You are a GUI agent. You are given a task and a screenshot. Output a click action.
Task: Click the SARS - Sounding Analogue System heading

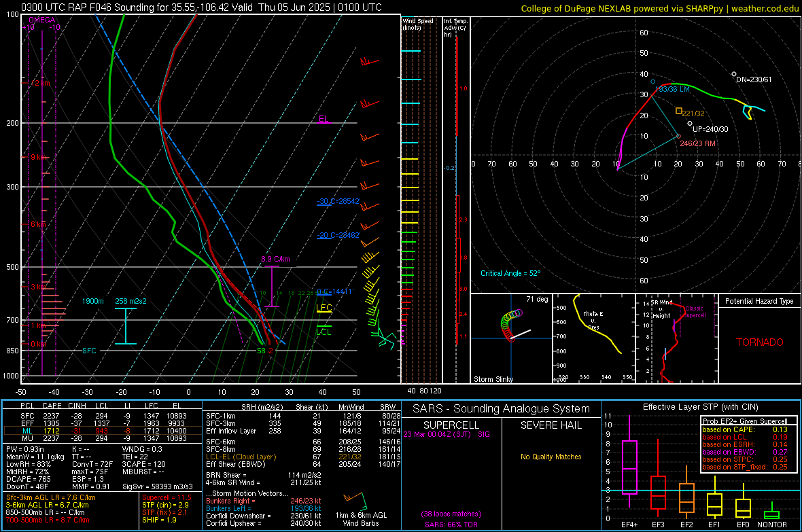tap(502, 409)
